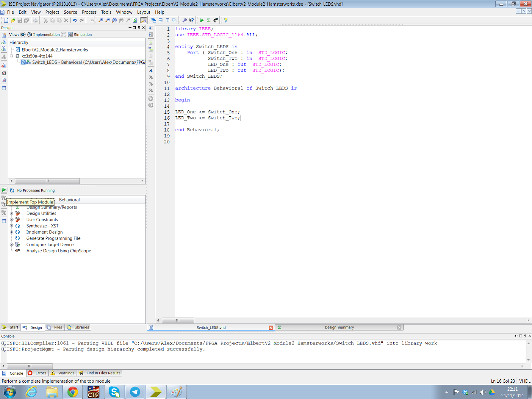Open Design Summary via the sigma icon
The height and width of the screenshot is (399, 532).
[208, 20]
